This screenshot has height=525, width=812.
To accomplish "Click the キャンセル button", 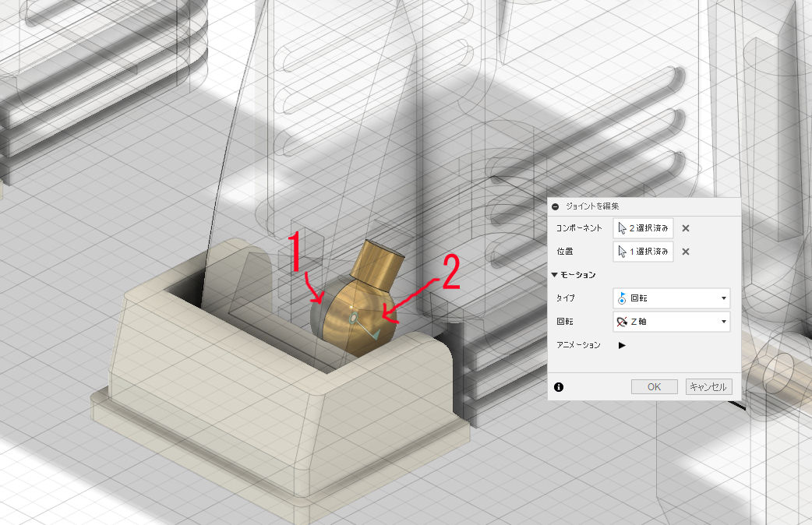I will tap(708, 387).
